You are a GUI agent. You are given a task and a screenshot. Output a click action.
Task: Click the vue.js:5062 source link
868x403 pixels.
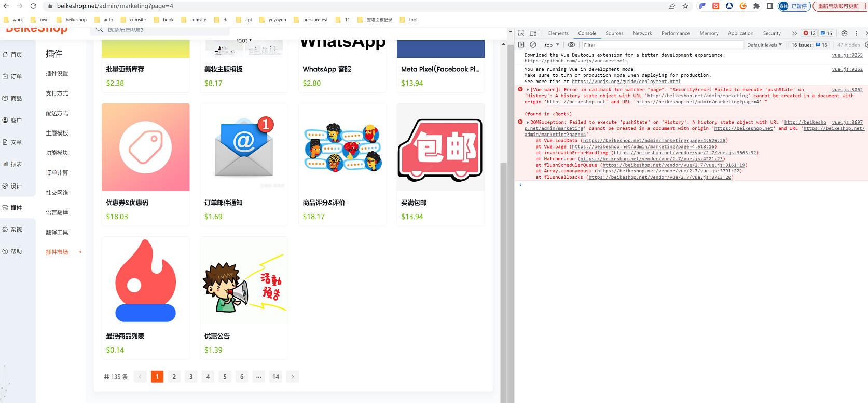click(847, 90)
